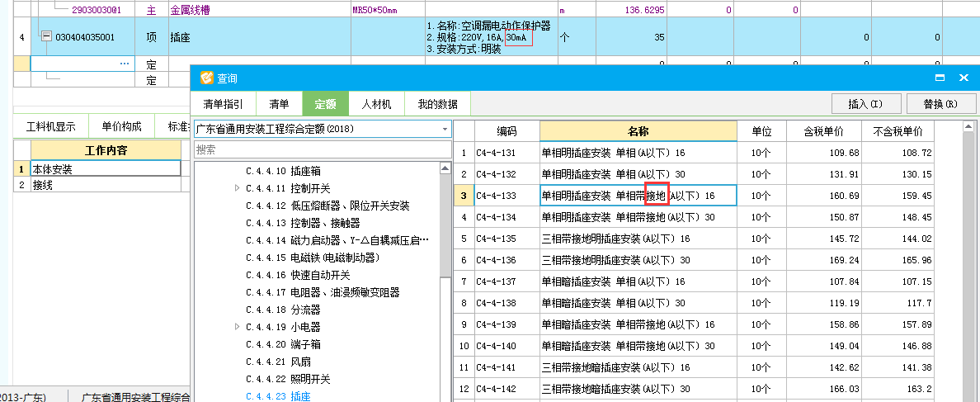Click the 查询 dialog logo icon

(x=207, y=78)
